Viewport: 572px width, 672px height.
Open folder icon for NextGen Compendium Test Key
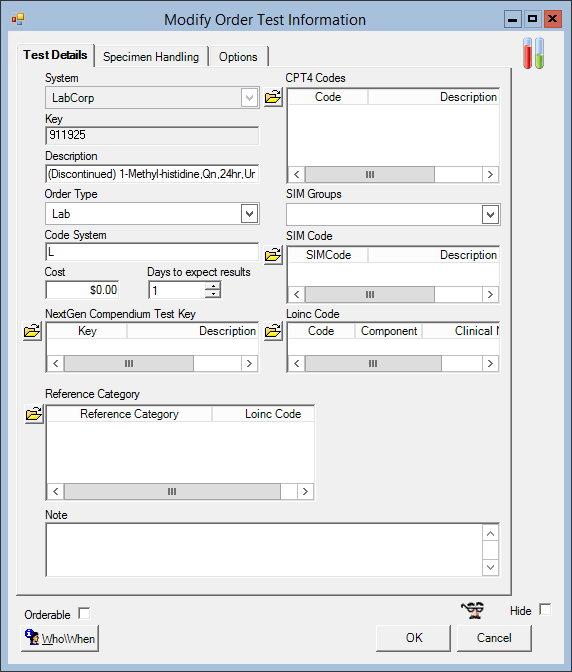pyautogui.click(x=32, y=331)
